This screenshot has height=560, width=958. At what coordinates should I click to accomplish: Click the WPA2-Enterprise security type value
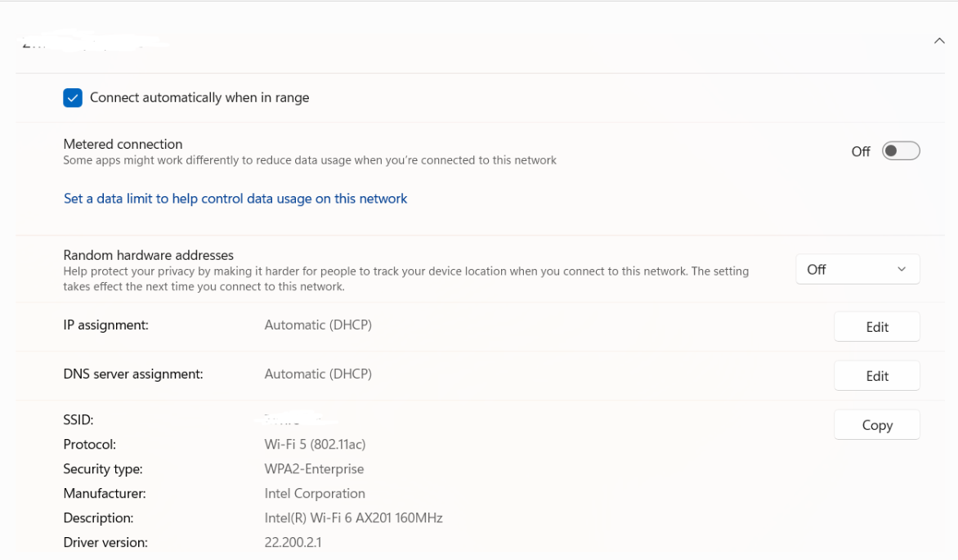coord(314,468)
